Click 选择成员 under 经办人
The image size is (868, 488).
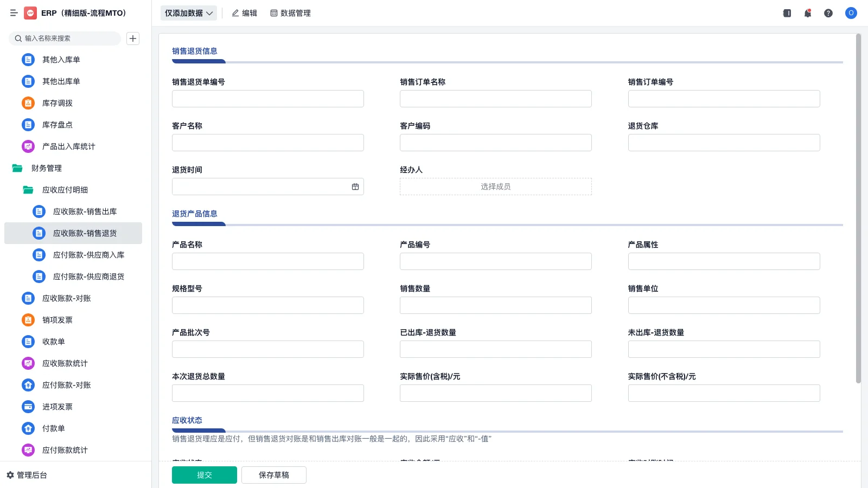pyautogui.click(x=495, y=187)
